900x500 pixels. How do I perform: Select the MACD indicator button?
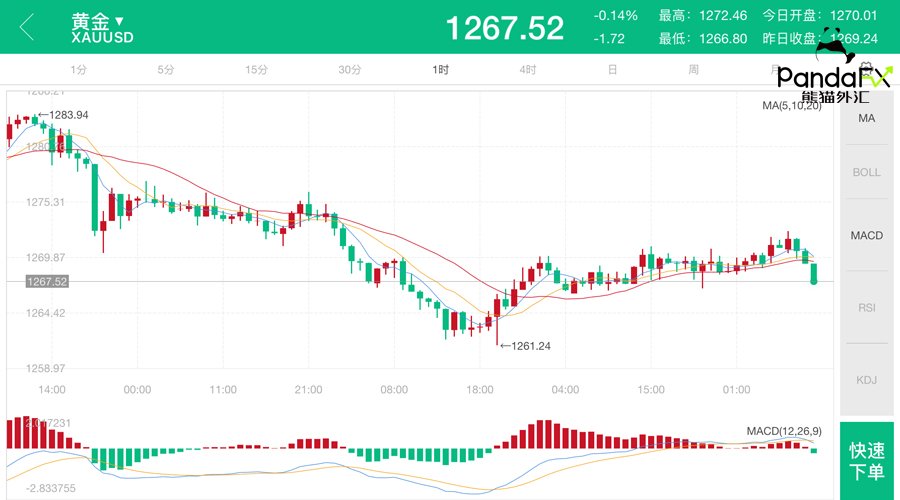pos(866,235)
